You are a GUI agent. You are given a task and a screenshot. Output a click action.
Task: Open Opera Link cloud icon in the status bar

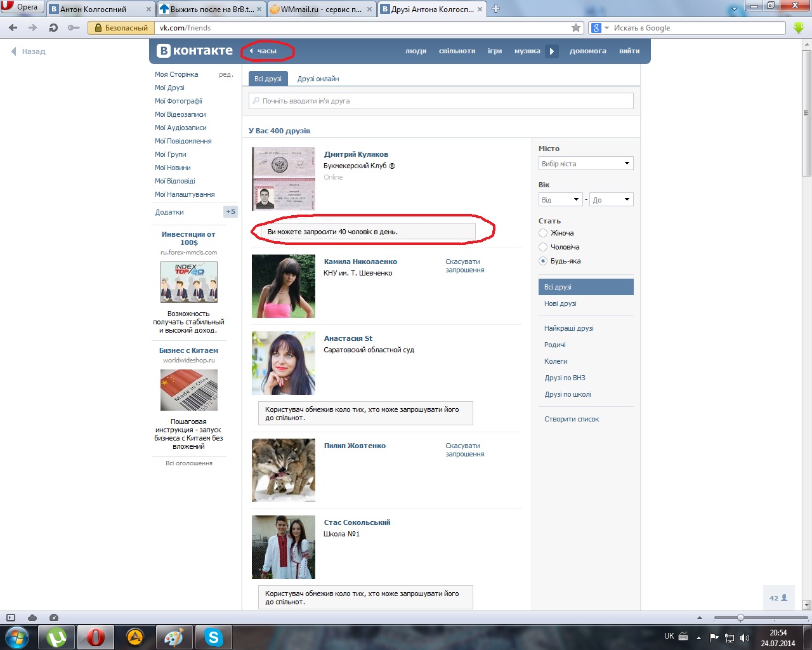[x=32, y=618]
